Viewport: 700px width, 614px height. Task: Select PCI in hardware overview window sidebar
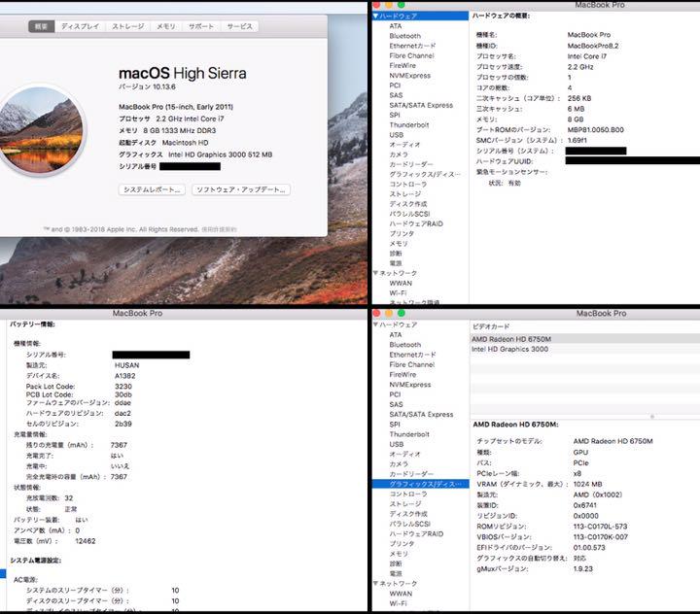[x=395, y=85]
